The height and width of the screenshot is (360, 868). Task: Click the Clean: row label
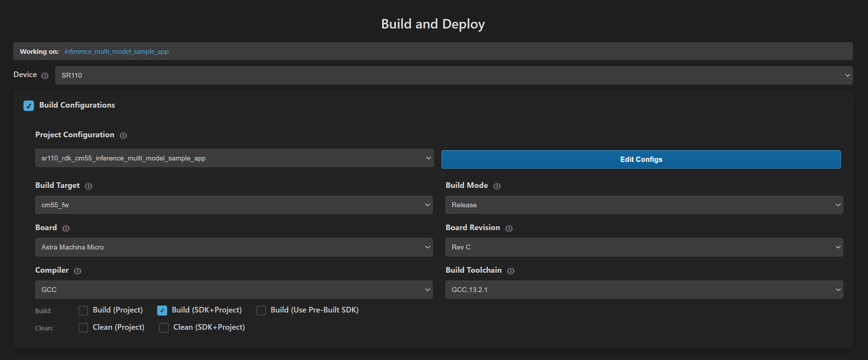click(44, 328)
